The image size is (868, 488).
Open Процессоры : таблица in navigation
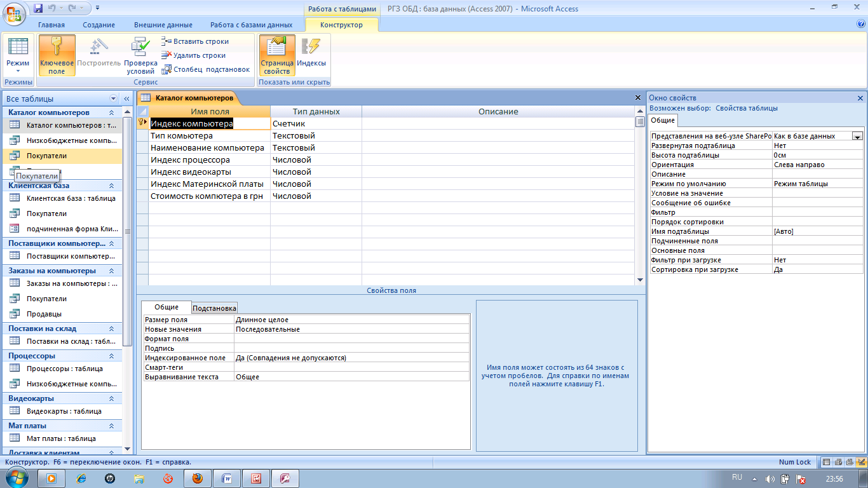click(64, 369)
